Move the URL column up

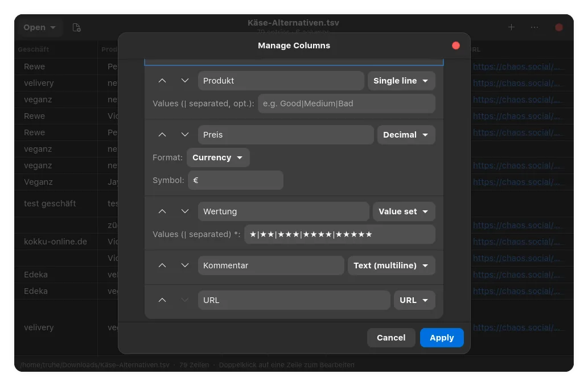click(x=162, y=300)
